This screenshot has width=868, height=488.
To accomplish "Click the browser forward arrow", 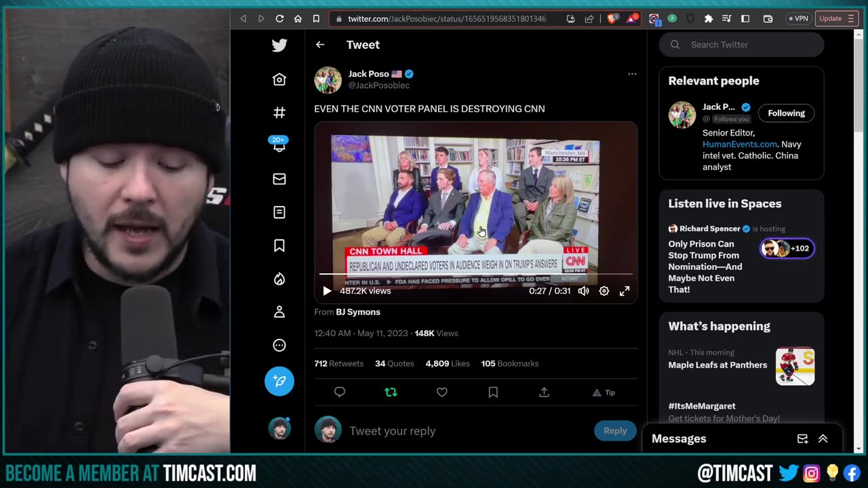I will 261,19.
